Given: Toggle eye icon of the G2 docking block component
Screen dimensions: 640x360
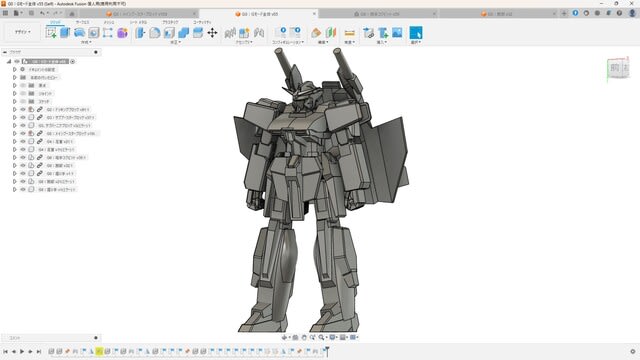Looking at the screenshot, I should tap(23, 109).
